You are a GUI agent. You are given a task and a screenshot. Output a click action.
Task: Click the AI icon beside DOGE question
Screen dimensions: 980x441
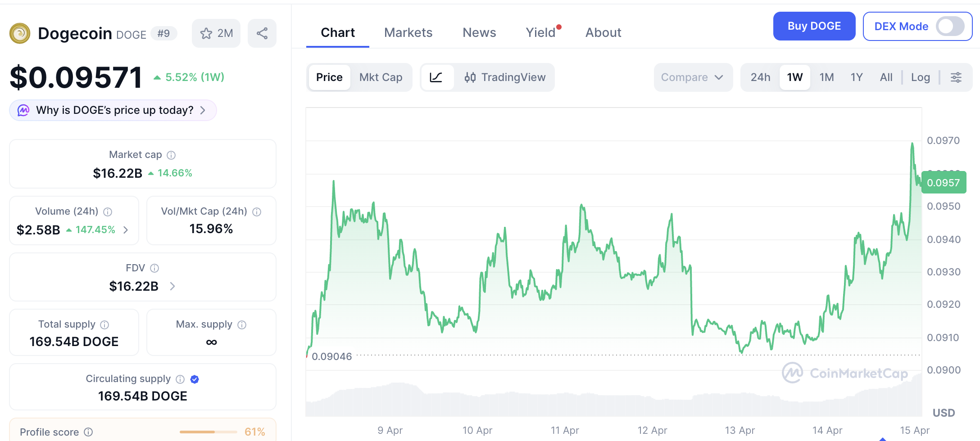(23, 110)
